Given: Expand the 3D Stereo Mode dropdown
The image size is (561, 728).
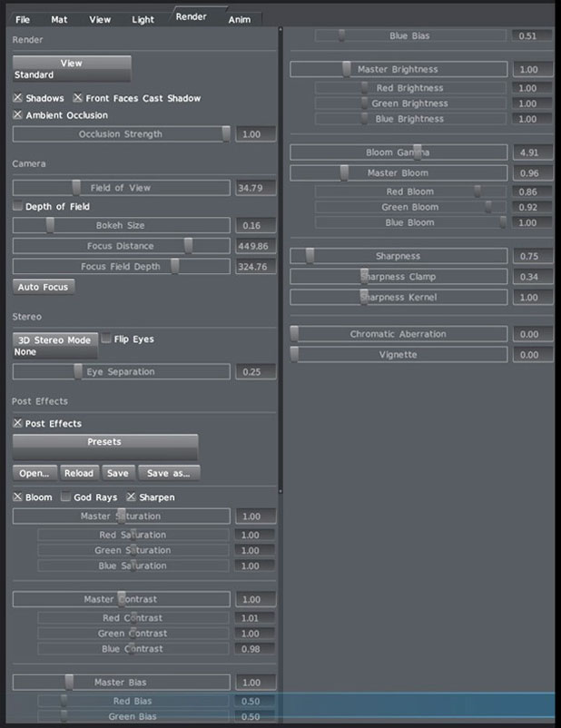Looking at the screenshot, I should (x=54, y=346).
